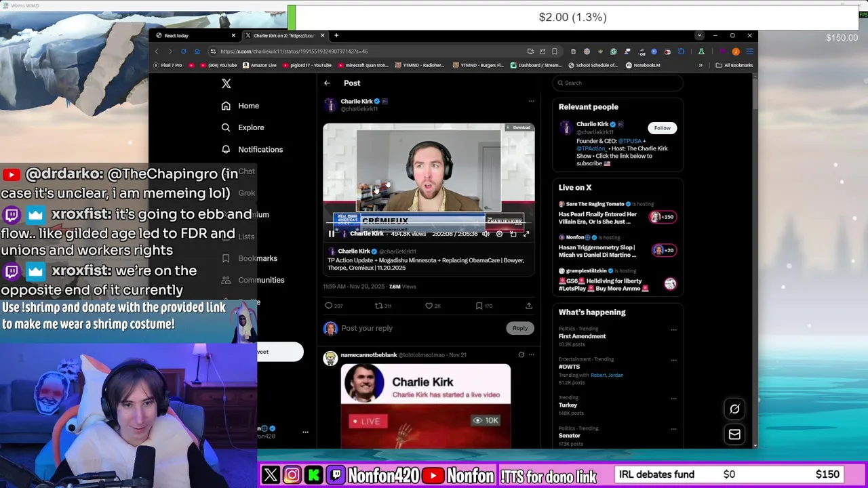Open the Turkey trending topic
The height and width of the screenshot is (488, 868).
tap(568, 405)
